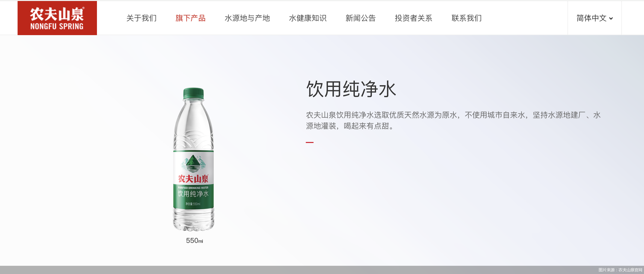The image size is (644, 274).
Task: Go to 水健康知识 page
Action: (x=308, y=18)
